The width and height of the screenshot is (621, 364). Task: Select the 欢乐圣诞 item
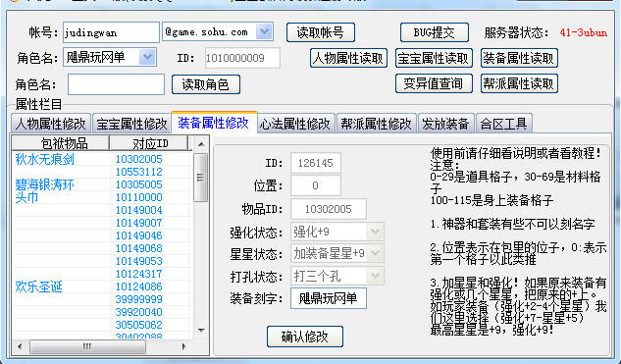(39, 286)
